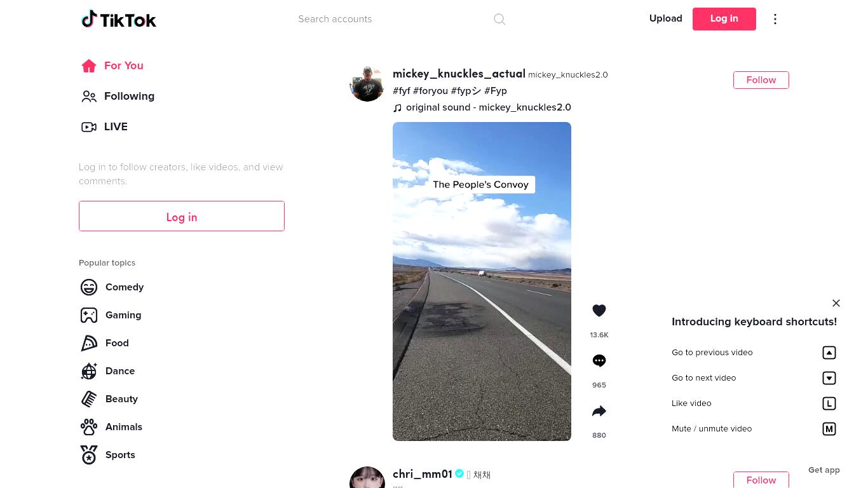Click the search magnifier icon
Screen dimensions: 868x488
pyautogui.click(x=499, y=19)
